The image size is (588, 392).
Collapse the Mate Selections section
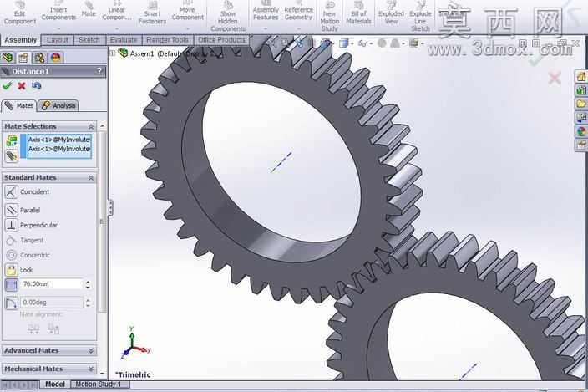point(91,127)
